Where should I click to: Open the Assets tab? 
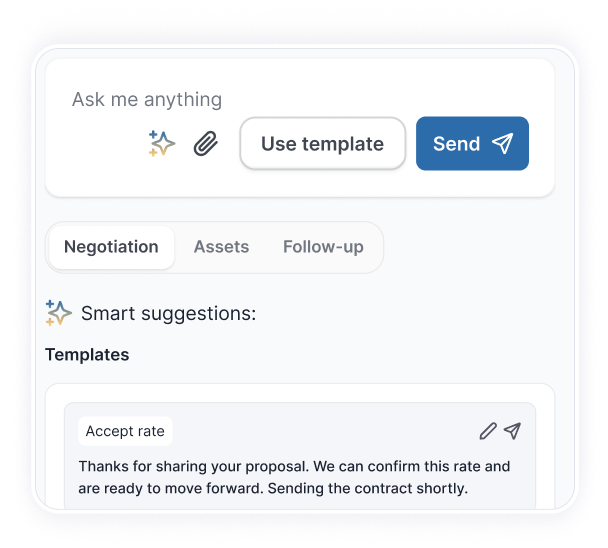(221, 247)
